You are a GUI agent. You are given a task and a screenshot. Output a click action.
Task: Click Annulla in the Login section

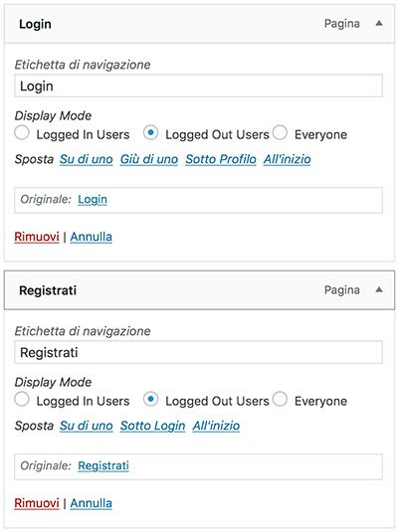(x=91, y=237)
